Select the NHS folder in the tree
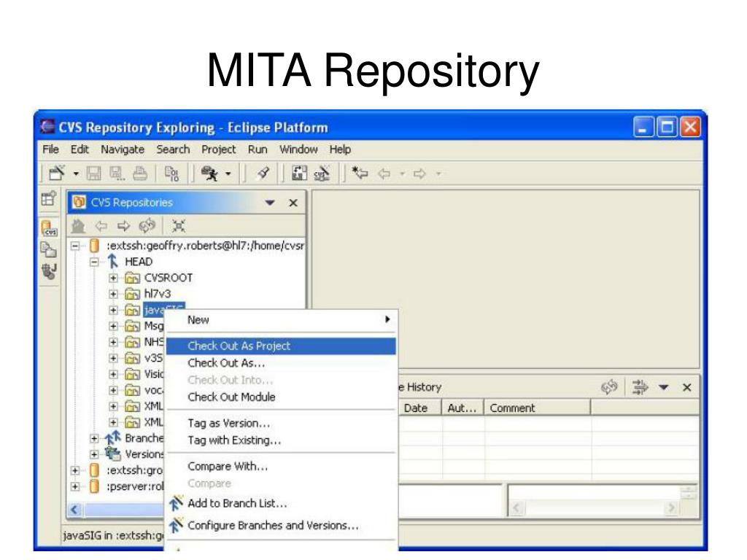The image size is (747, 560). (153, 343)
